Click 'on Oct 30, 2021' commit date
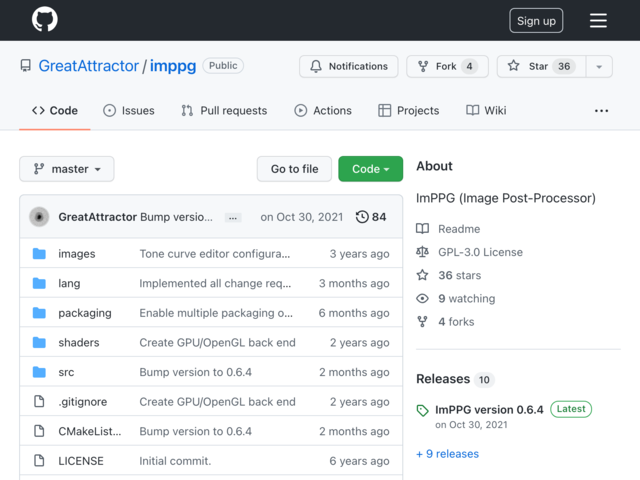640x480 pixels. [x=302, y=217]
